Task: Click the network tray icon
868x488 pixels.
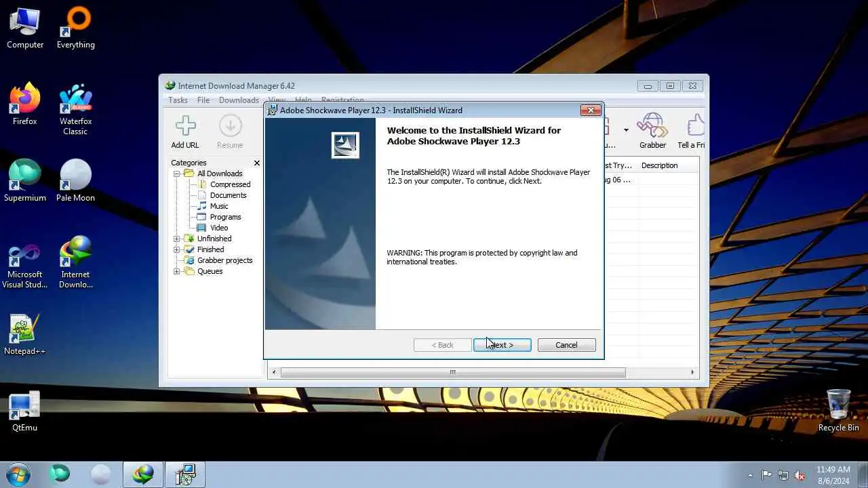Action: pyautogui.click(x=783, y=475)
